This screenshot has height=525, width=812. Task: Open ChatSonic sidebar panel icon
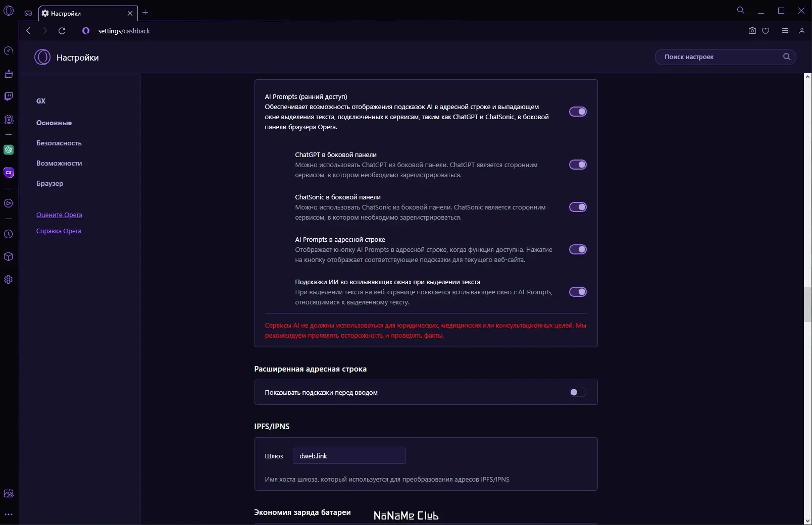[9, 173]
